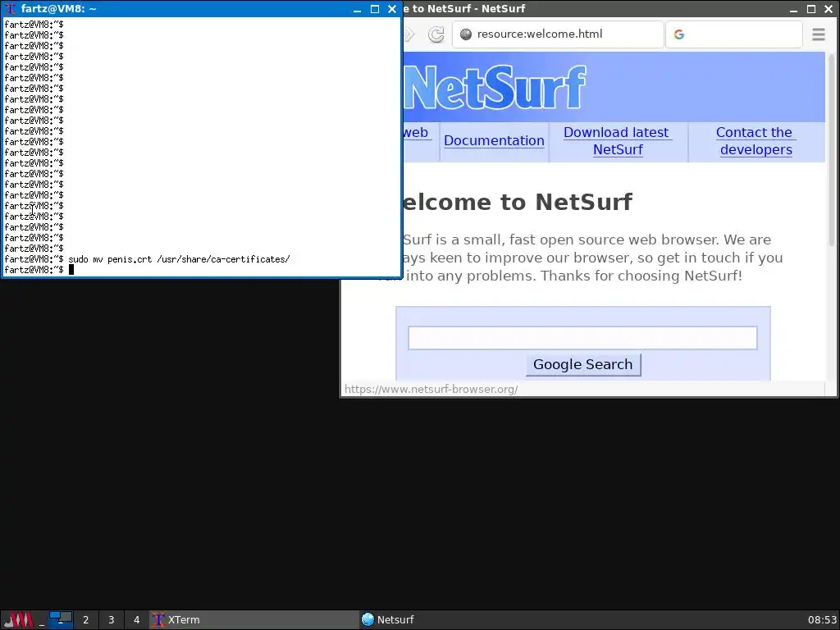Open the NetSurf hamburger menu
Viewport: 840px width, 630px height.
coord(818,34)
